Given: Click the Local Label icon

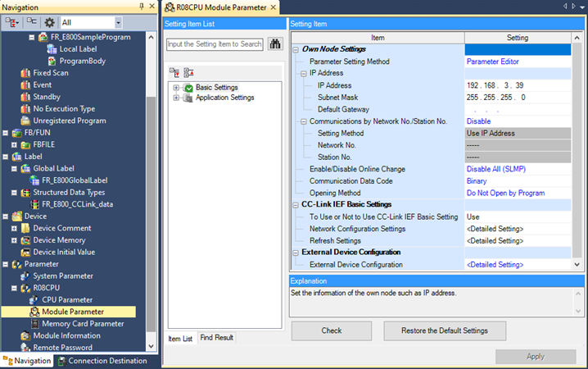Looking at the screenshot, I should click(x=52, y=49).
